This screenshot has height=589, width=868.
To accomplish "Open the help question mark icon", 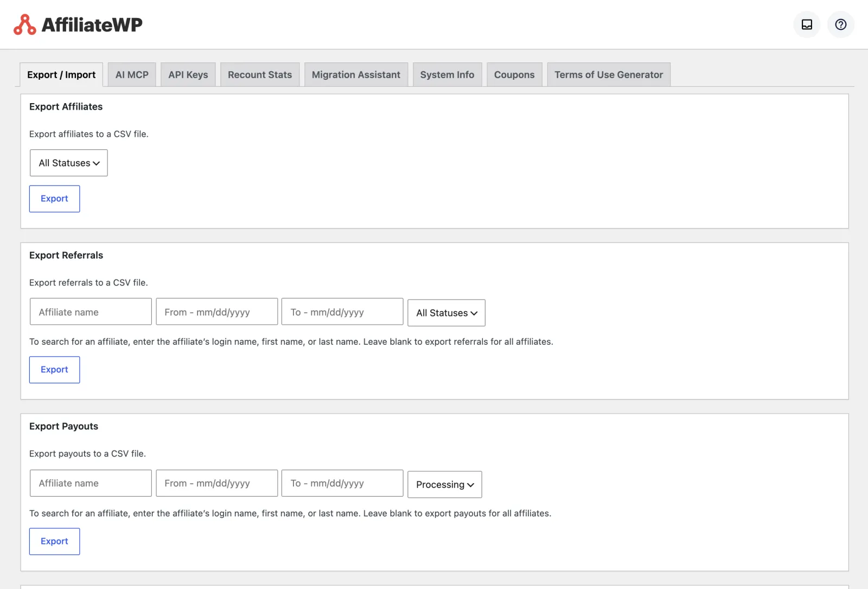I will 840,24.
